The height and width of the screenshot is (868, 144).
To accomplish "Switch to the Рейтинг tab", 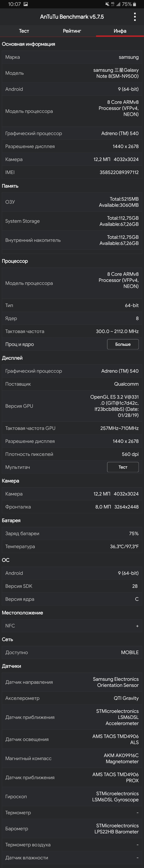I will [x=72, y=31].
